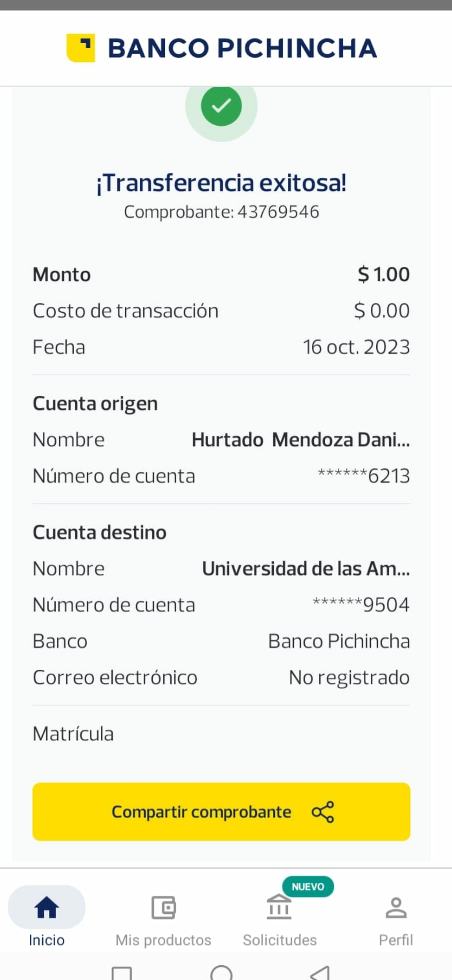Tap truncated origin name Hurtado Mendoza
The image size is (452, 980).
click(300, 440)
